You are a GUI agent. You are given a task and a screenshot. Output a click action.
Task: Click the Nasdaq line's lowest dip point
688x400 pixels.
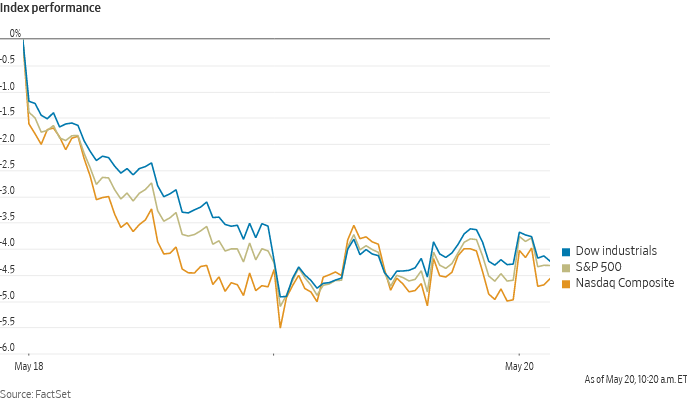280,326
